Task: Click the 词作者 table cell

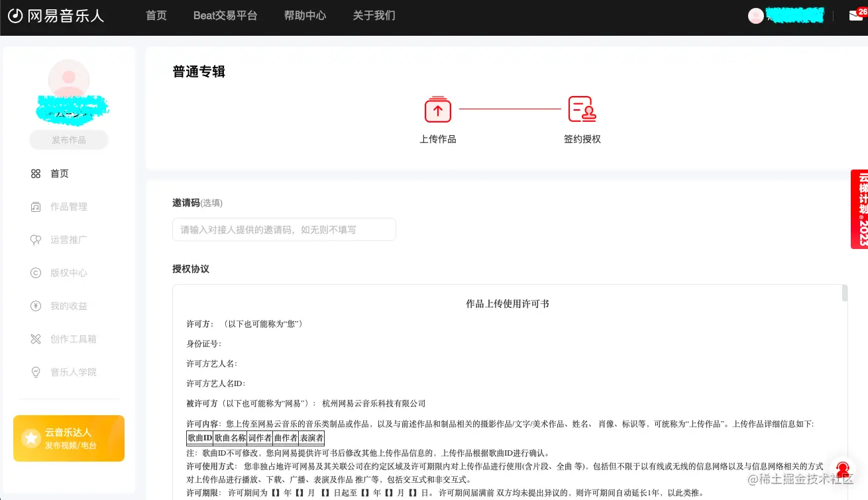Action: (x=260, y=438)
